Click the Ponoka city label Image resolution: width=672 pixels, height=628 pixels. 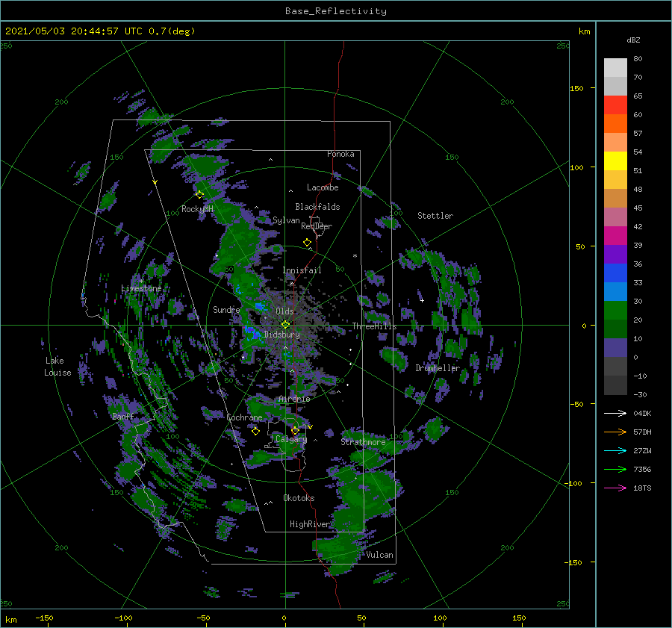[340, 154]
